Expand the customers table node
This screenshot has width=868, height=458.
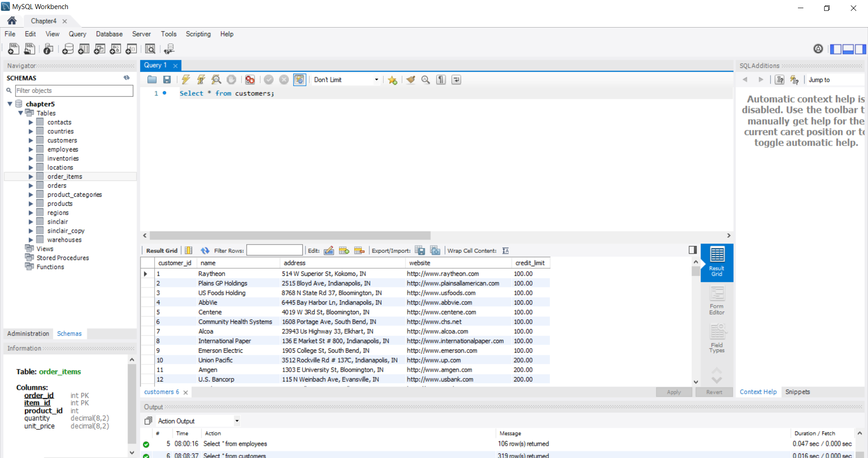pyautogui.click(x=31, y=140)
